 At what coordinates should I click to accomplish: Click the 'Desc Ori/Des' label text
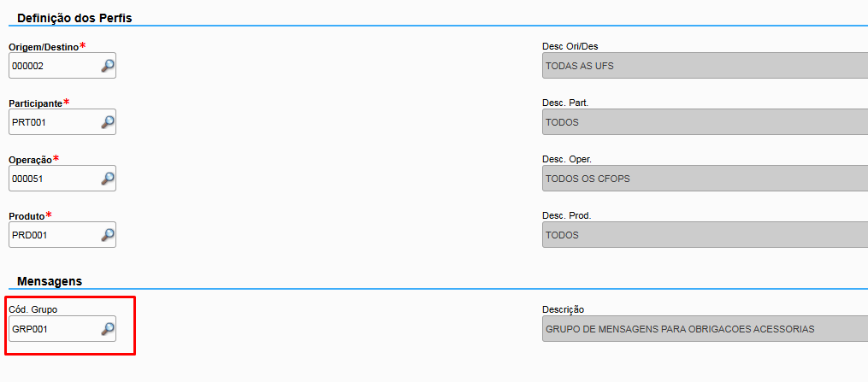569,46
